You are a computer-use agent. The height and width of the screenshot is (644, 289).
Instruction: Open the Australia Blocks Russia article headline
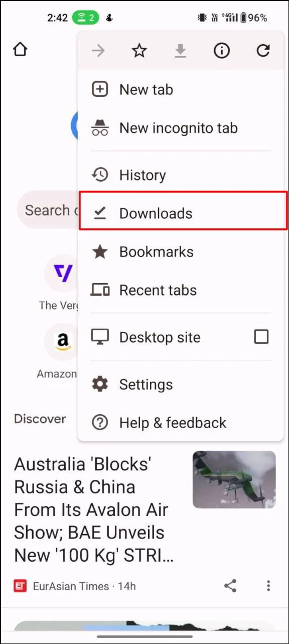[94, 509]
